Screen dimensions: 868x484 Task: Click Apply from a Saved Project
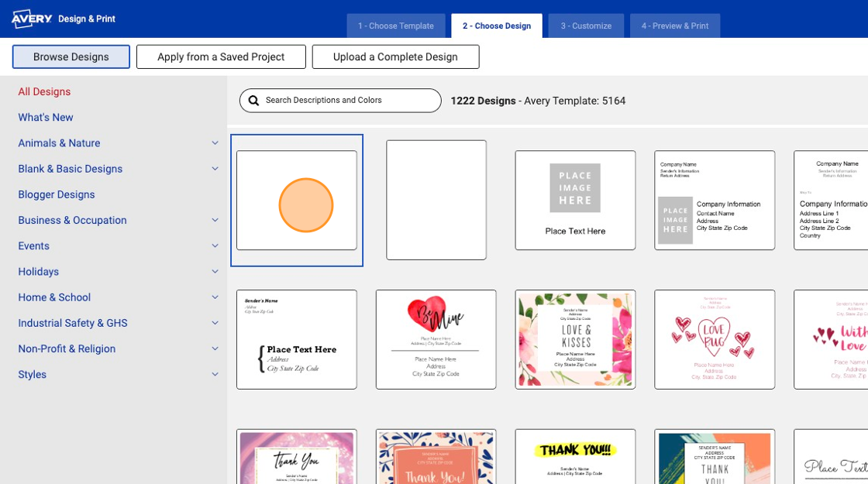221,57
